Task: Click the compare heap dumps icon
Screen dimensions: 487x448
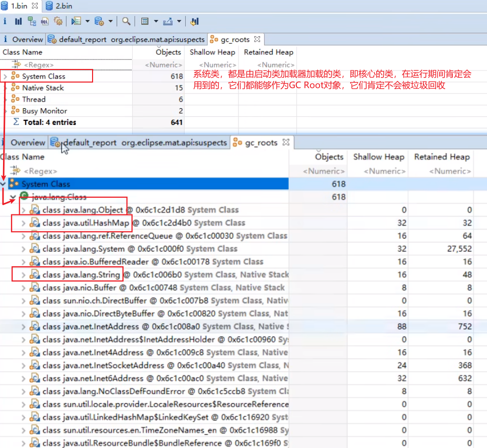Action: [195, 21]
